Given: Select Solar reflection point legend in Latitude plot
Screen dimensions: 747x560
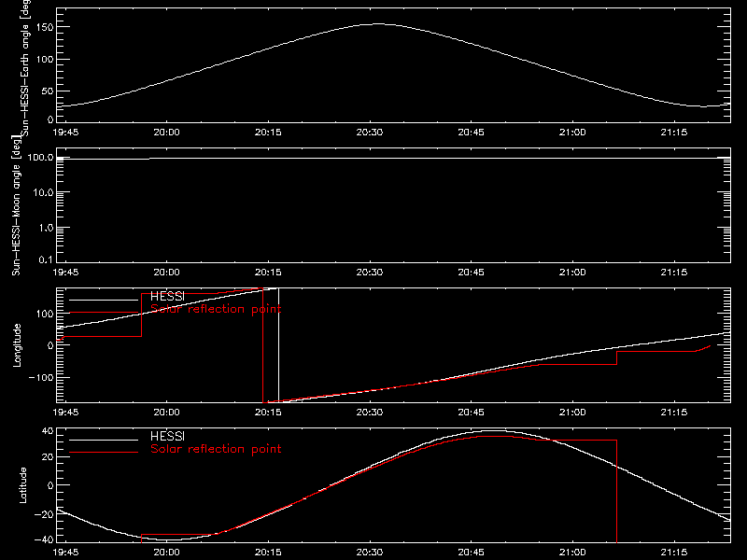Looking at the screenshot, I should click(216, 449).
